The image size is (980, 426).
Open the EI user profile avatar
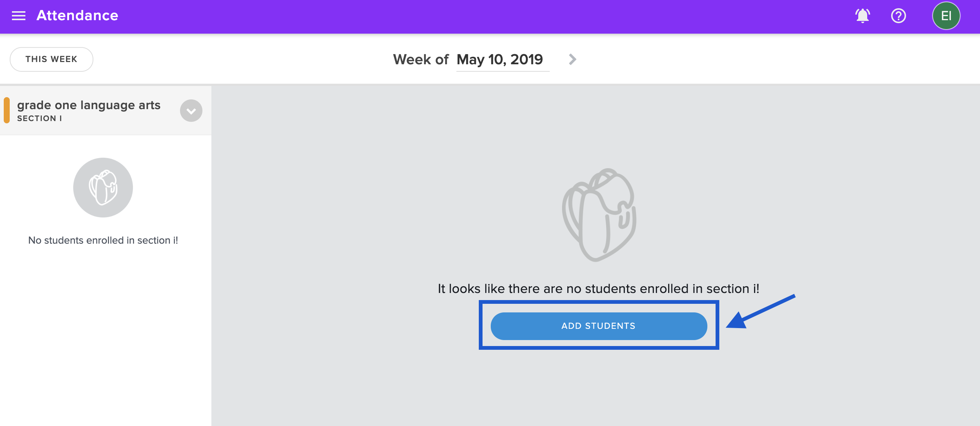click(x=946, y=16)
